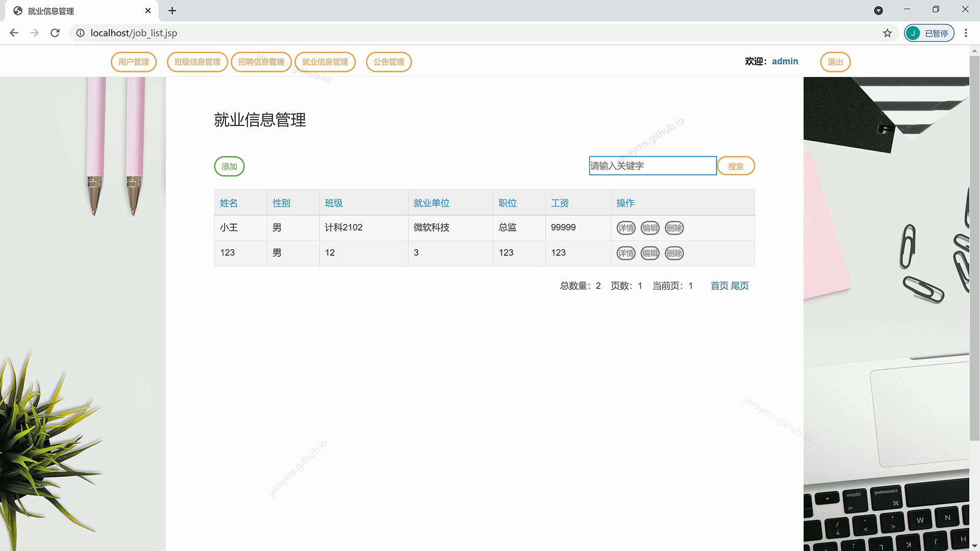View 详情 for the 123 row
The image size is (980, 551).
[626, 253]
